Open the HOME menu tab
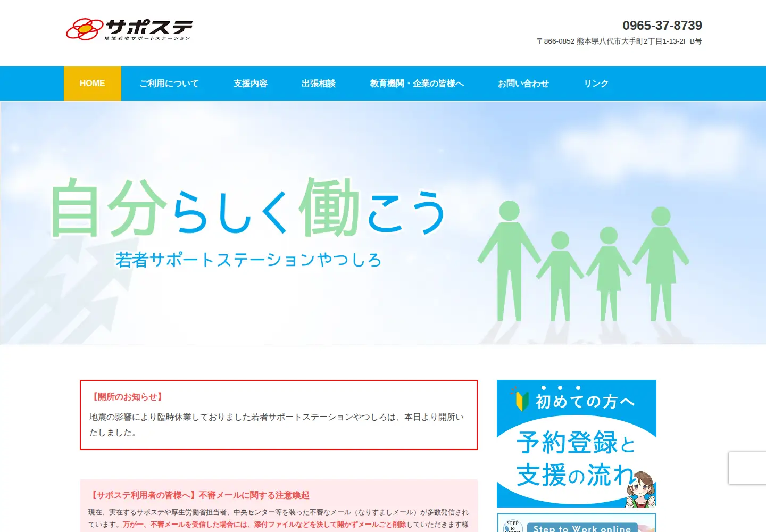The width and height of the screenshot is (766, 532). 93,84
